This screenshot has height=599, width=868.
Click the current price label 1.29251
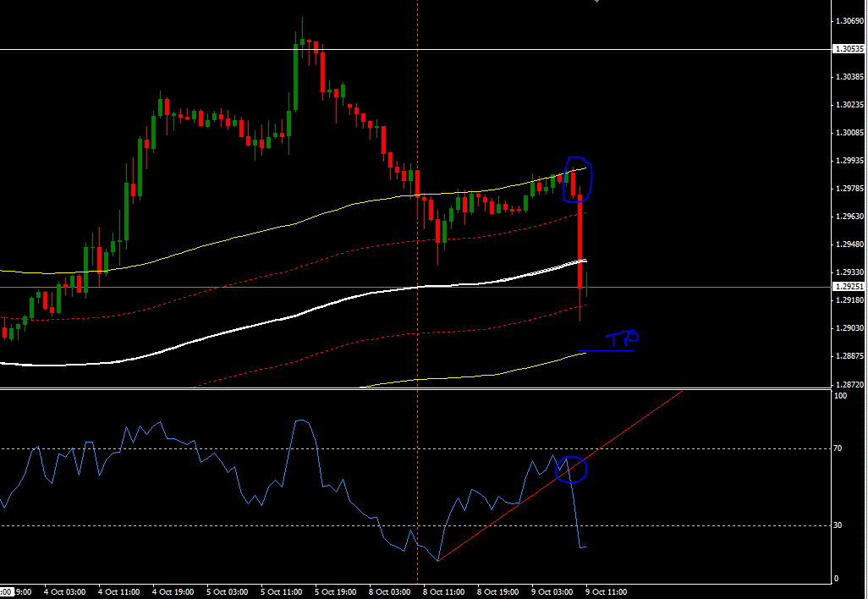(849, 287)
